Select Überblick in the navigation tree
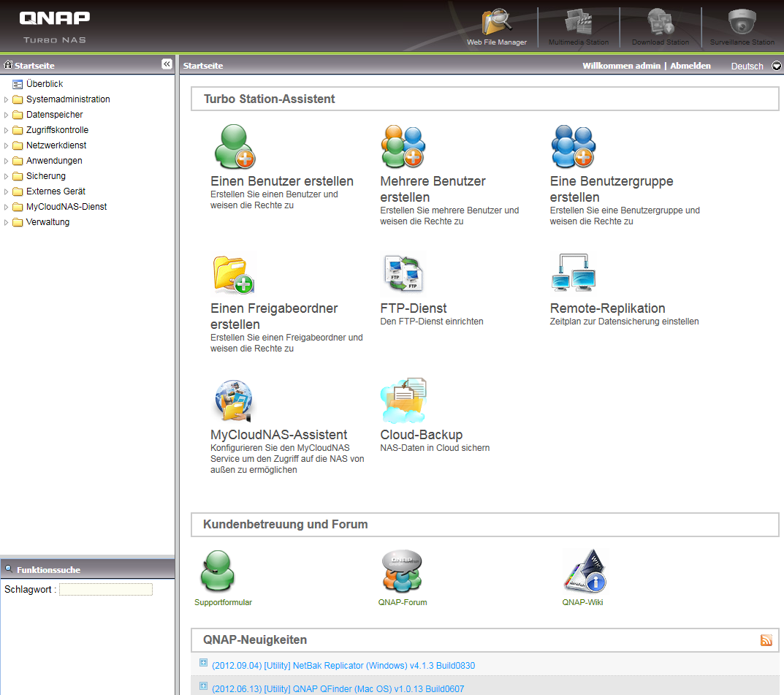The width and height of the screenshot is (784, 695). pyautogui.click(x=45, y=84)
